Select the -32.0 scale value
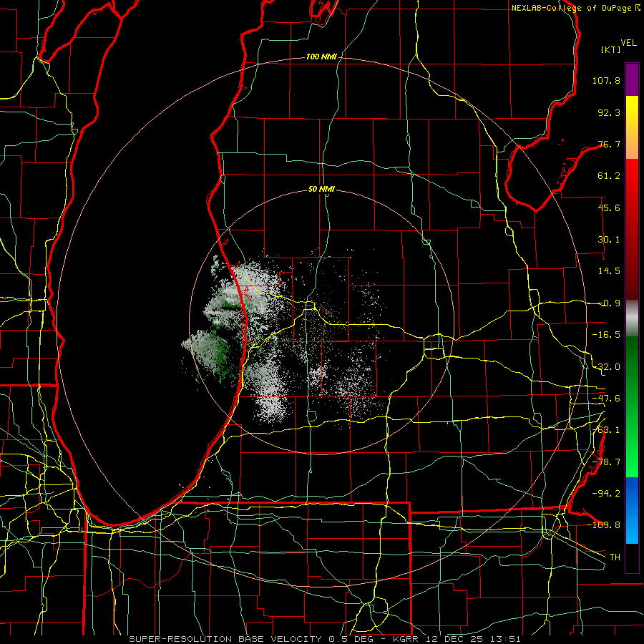Screen dimensions: 644x644 pyautogui.click(x=606, y=367)
